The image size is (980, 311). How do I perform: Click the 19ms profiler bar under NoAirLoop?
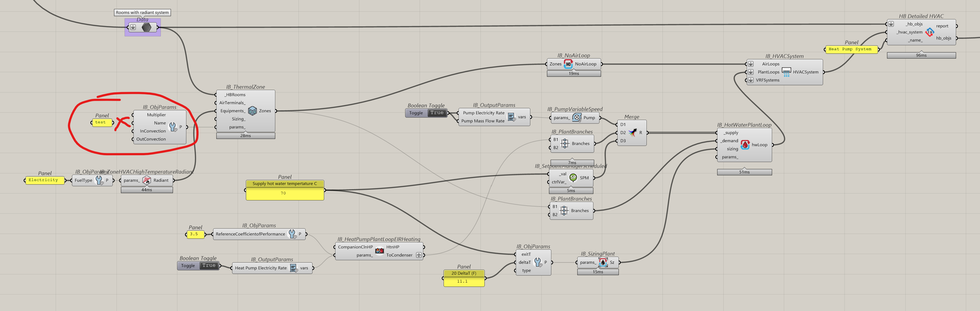[574, 74]
